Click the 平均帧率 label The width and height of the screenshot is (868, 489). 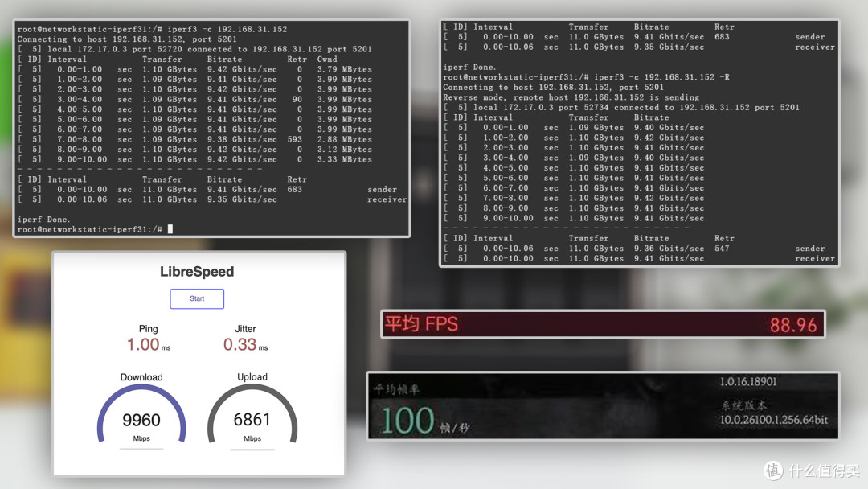click(397, 390)
